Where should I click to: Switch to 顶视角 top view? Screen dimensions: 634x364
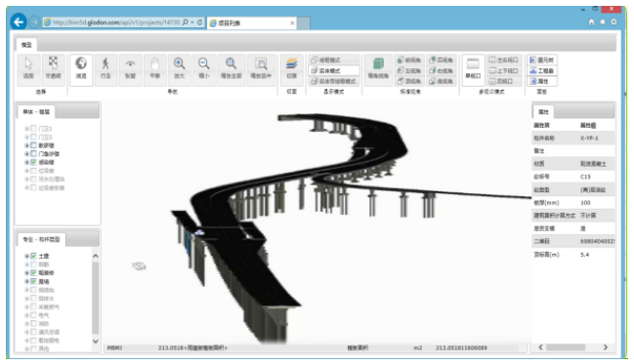(408, 81)
